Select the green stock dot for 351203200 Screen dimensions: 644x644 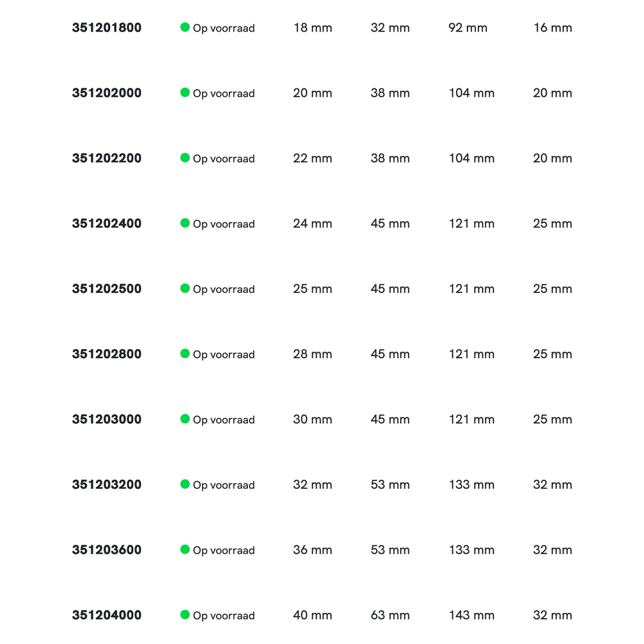(185, 484)
